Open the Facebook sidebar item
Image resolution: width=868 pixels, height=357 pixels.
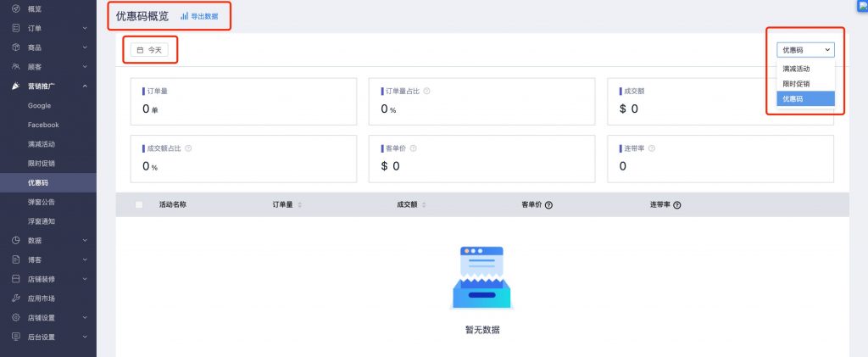click(x=43, y=125)
